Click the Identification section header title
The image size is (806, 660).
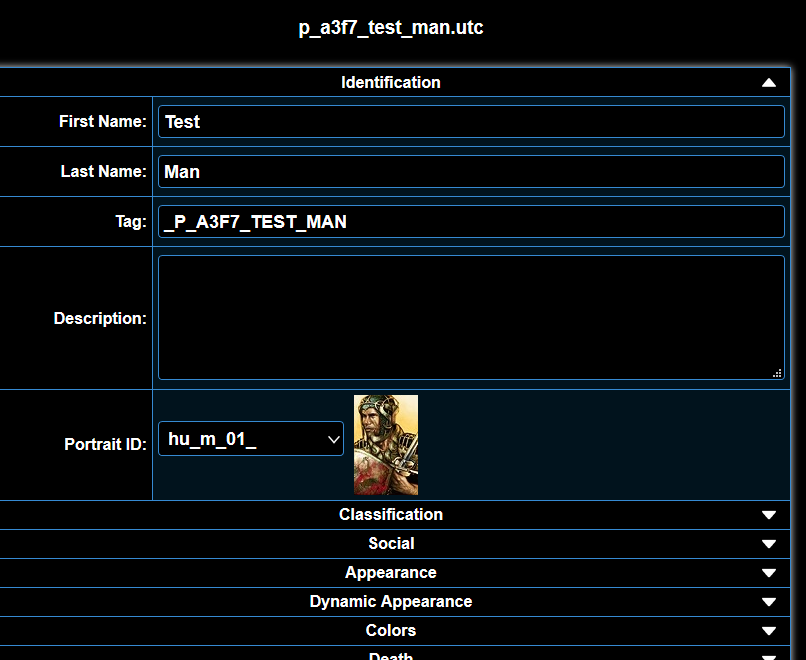[x=391, y=82]
